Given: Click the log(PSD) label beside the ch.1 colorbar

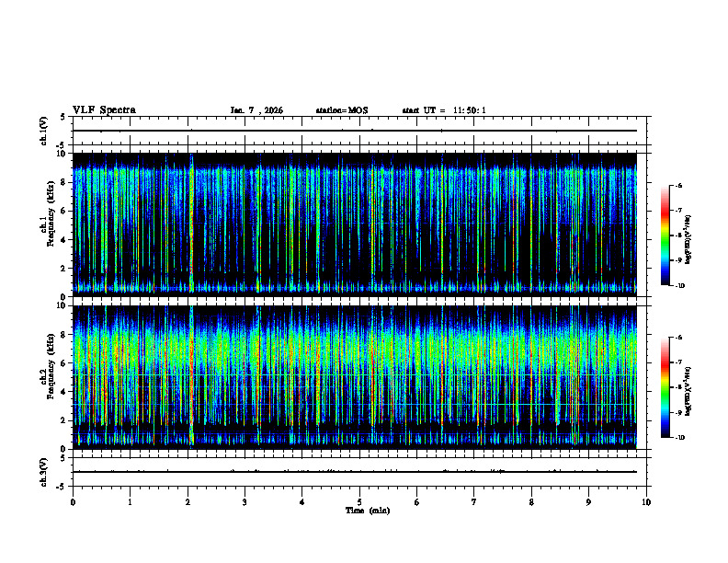Looking at the screenshot, I should 688,240.
